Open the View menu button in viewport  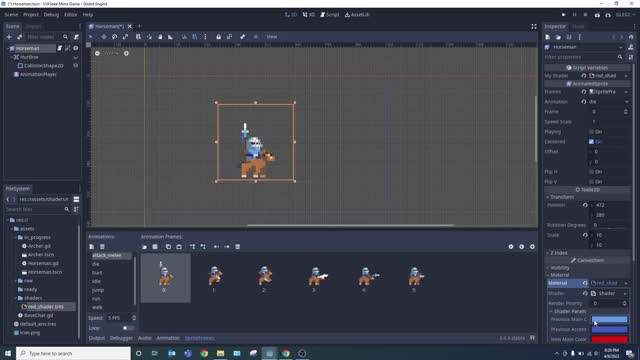point(271,37)
